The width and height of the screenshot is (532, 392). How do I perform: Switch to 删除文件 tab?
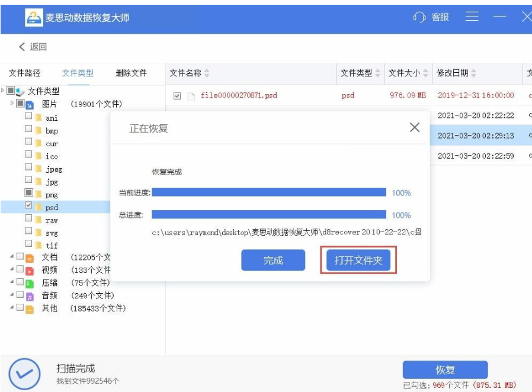coord(131,73)
